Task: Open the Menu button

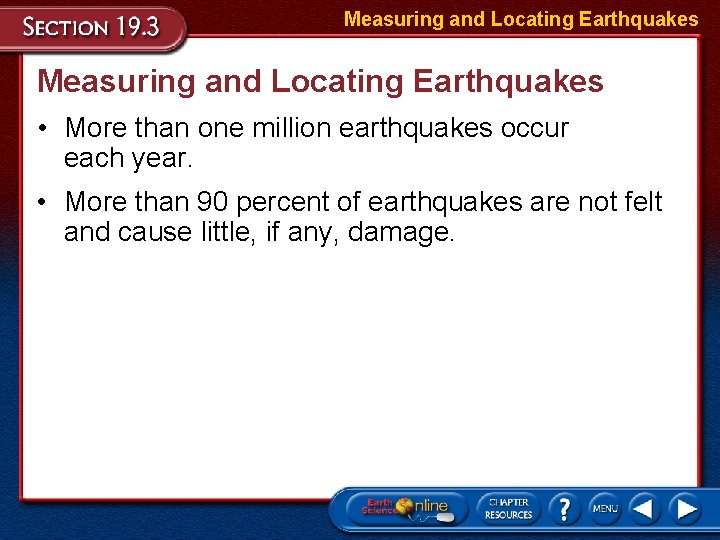Action: tap(605, 509)
